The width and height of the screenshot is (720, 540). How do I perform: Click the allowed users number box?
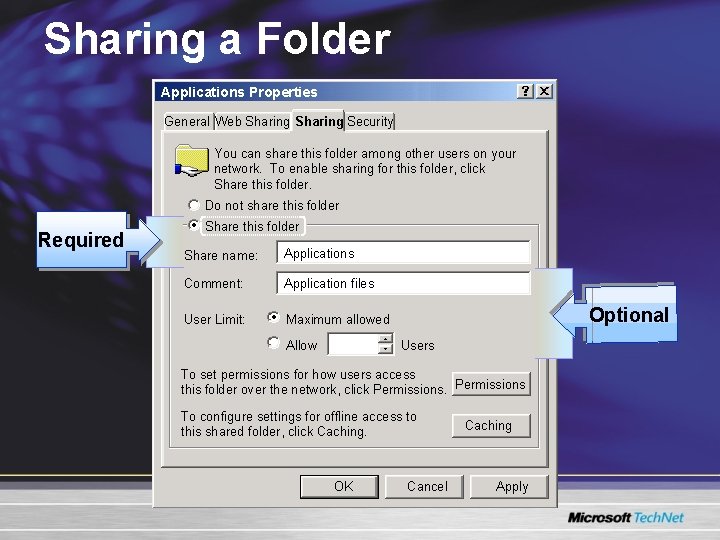pyautogui.click(x=353, y=344)
